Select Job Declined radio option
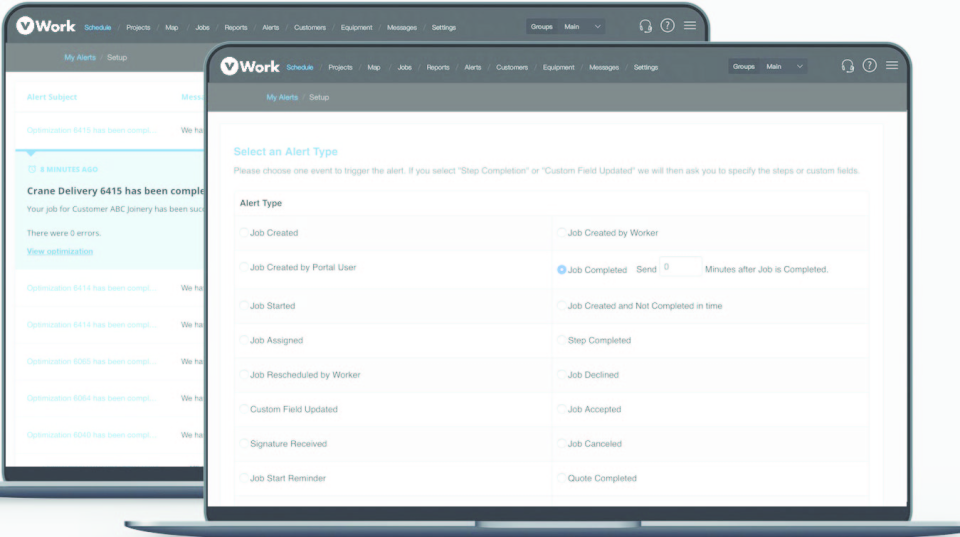 coord(561,374)
